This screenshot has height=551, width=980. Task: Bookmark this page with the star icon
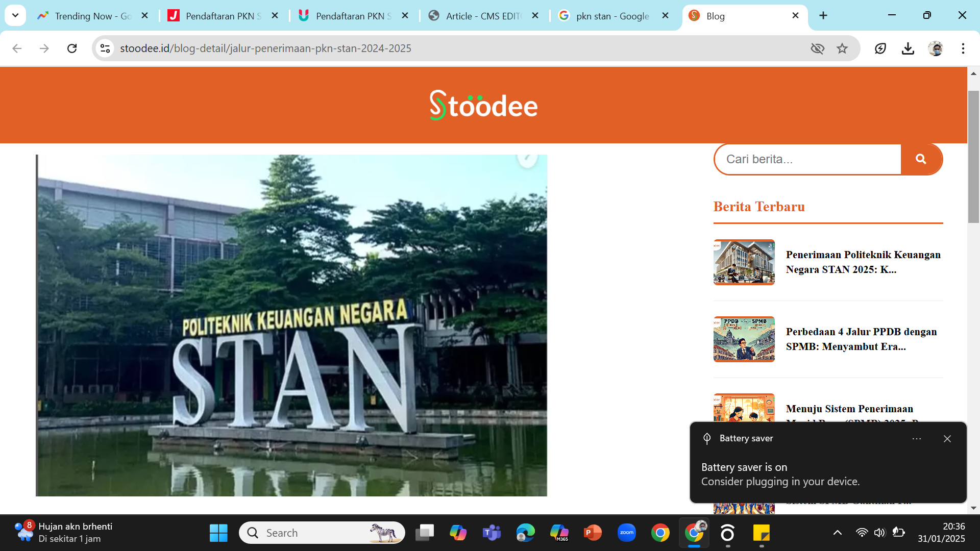coord(842,48)
